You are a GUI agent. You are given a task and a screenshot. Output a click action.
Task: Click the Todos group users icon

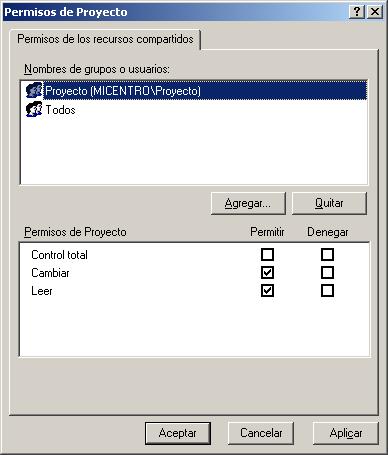tap(34, 109)
